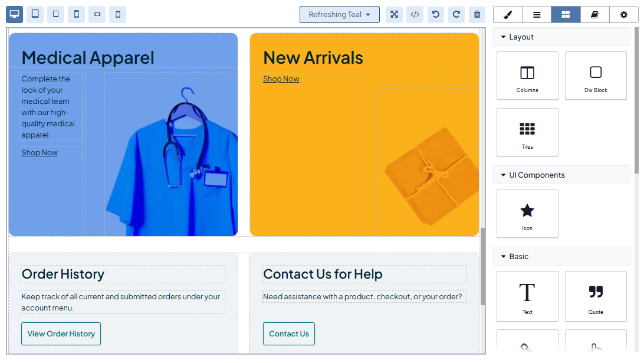Viewport: 644px width, 363px height.
Task: Pick the star Icon component block
Action: 527,214
